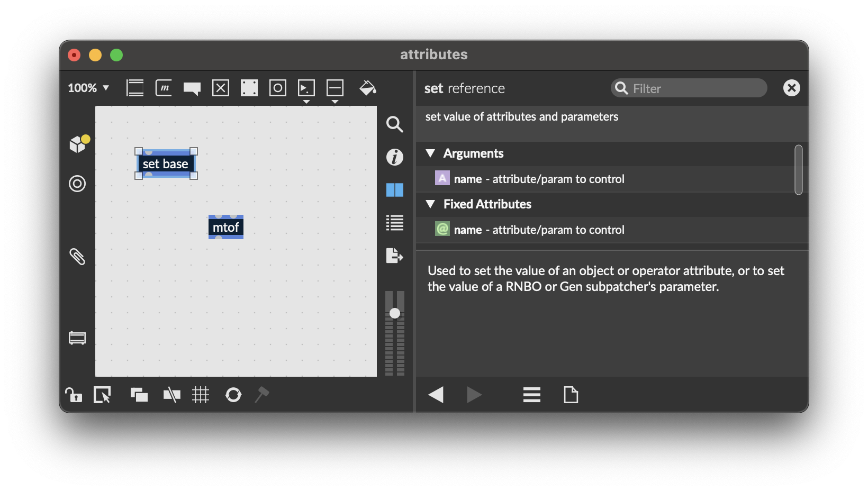Click in the Filter search field
The height and width of the screenshot is (491, 868).
693,88
